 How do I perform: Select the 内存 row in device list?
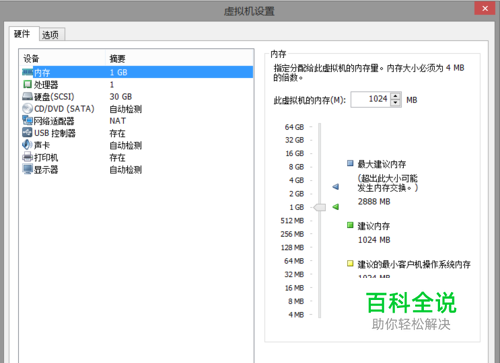[x=137, y=72]
